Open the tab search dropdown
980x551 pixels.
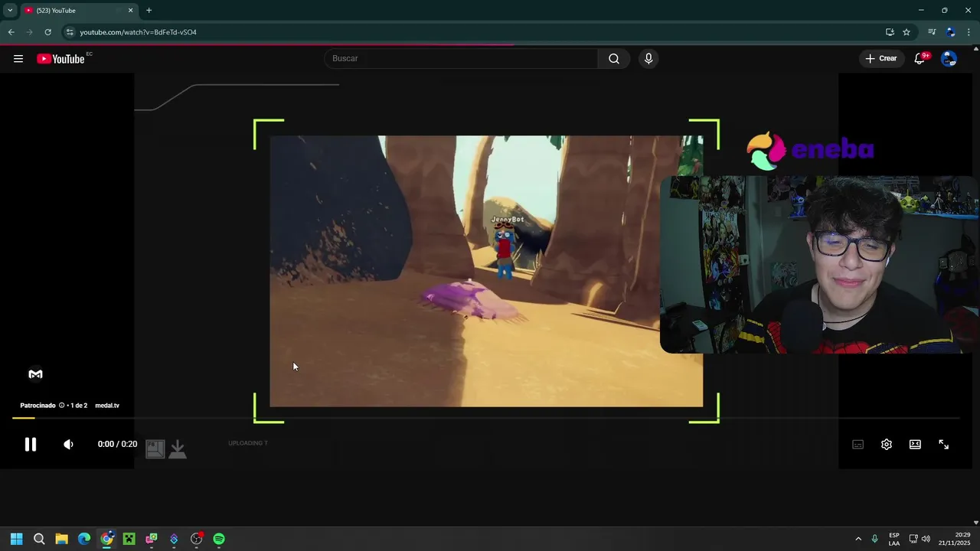click(x=10, y=11)
